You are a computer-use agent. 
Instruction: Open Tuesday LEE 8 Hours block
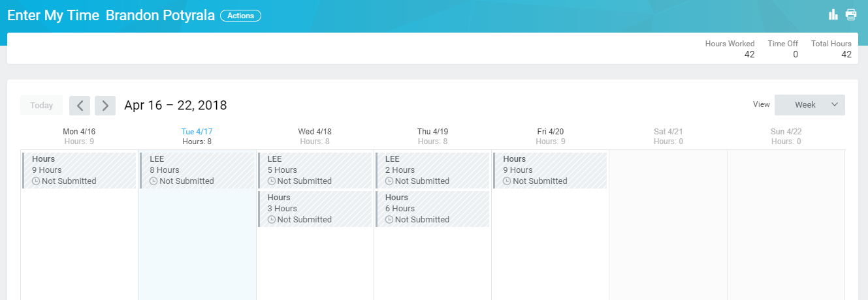(197, 170)
